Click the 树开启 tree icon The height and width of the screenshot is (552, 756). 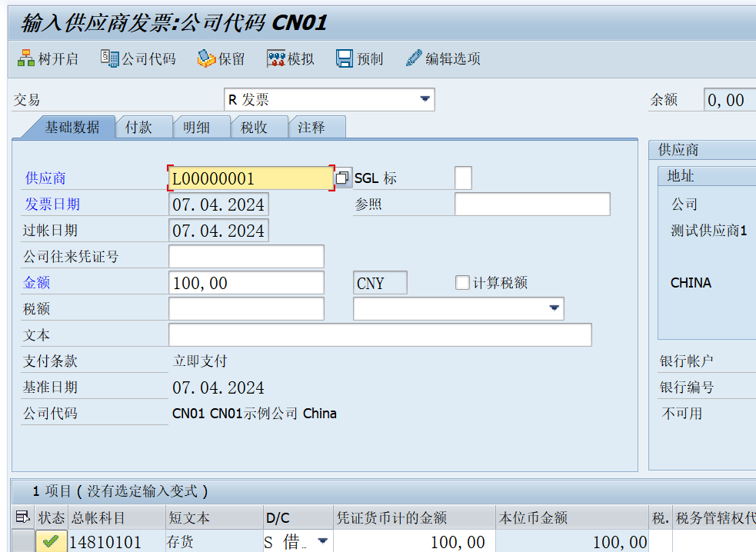coord(26,59)
